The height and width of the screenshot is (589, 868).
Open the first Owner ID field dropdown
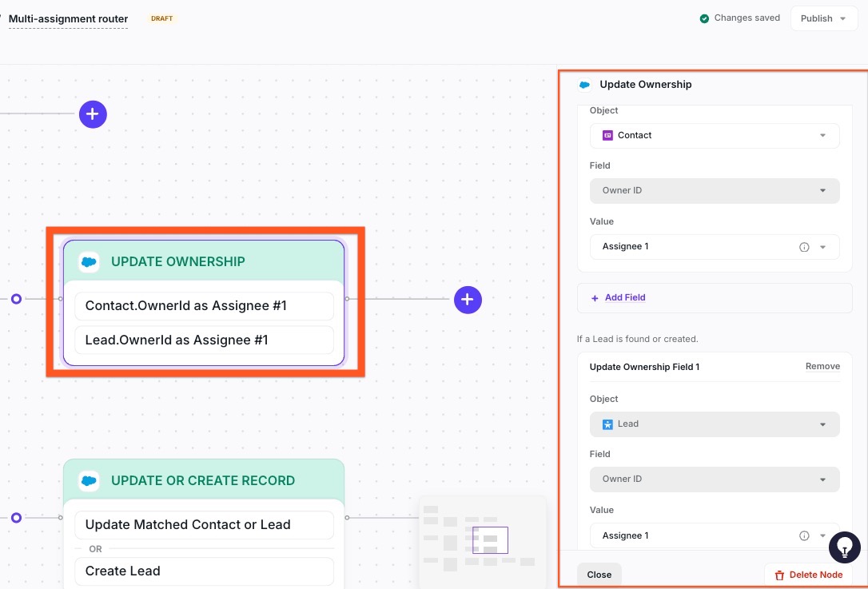[714, 191]
